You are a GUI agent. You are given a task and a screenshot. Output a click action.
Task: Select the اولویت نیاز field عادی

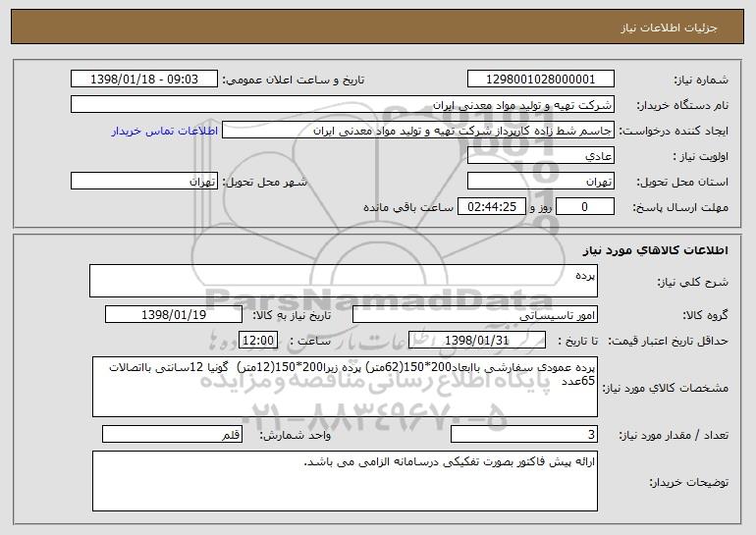point(540,156)
